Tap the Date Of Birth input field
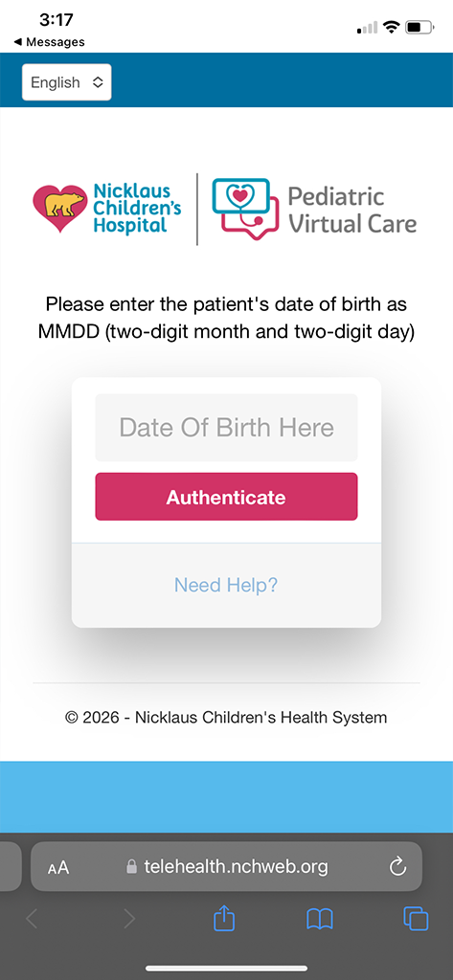This screenshot has height=980, width=453. click(226, 428)
